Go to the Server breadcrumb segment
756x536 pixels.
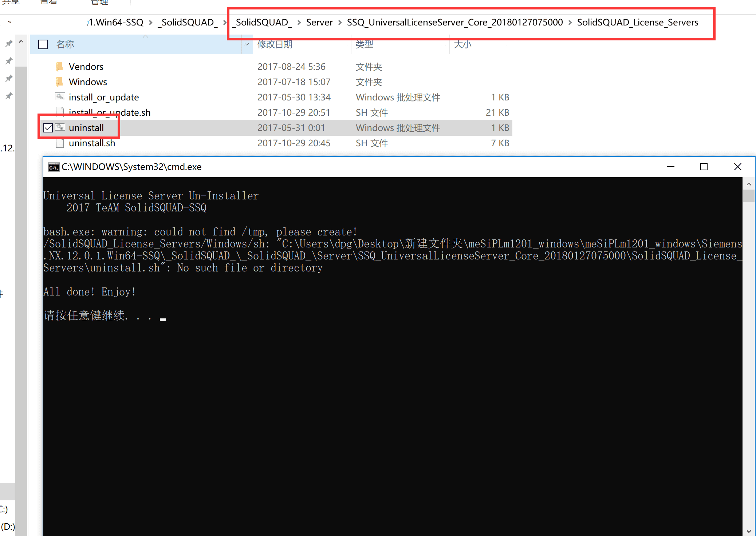click(319, 23)
